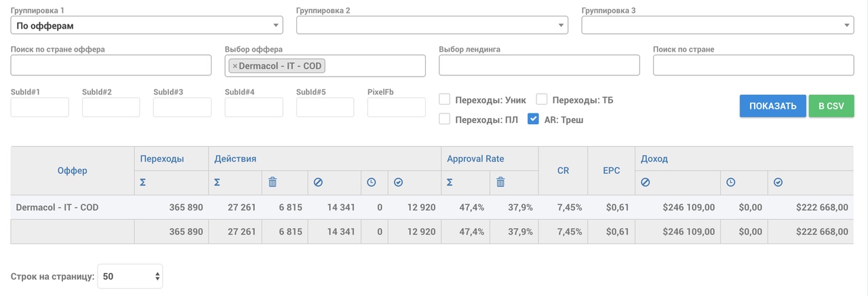Image resolution: width=868 pixels, height=296 pixels.
Task: Change rows per page selector
Action: pyautogui.click(x=130, y=276)
